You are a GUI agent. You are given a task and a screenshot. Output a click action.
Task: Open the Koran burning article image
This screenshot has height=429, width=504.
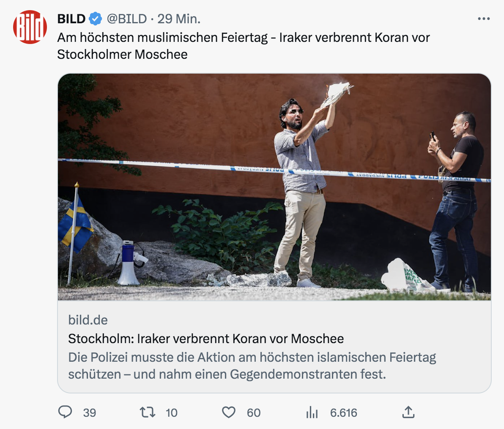point(274,187)
